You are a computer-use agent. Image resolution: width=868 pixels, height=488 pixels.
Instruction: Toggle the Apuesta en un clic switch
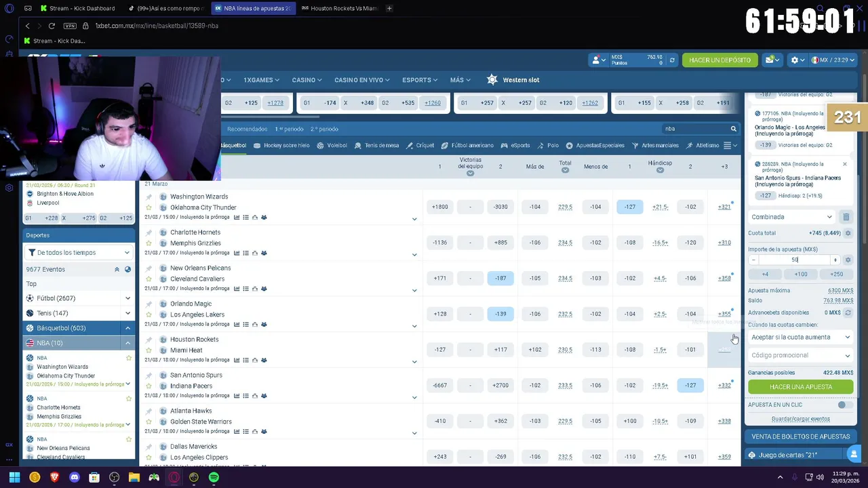pos(844,405)
